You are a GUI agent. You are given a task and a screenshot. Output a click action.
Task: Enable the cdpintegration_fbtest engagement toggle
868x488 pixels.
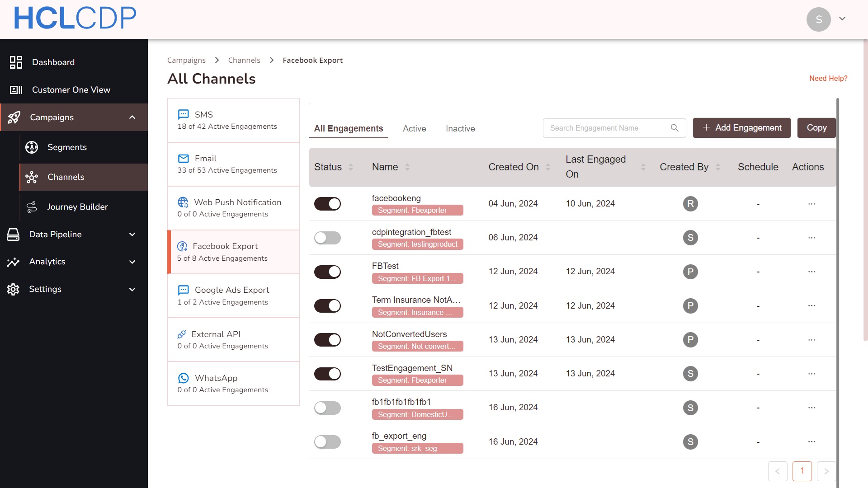327,238
